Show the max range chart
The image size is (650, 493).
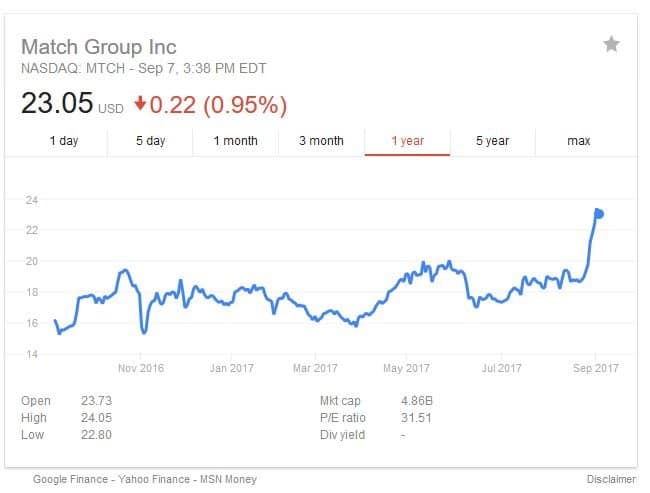[x=579, y=141]
